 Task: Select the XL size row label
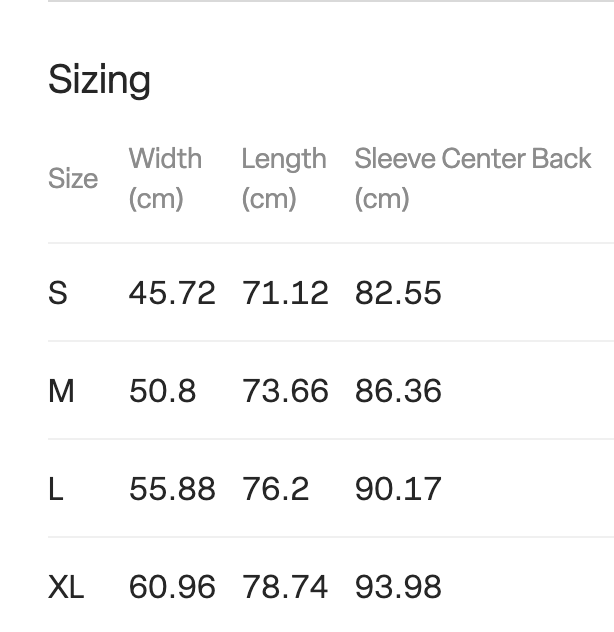(x=66, y=587)
